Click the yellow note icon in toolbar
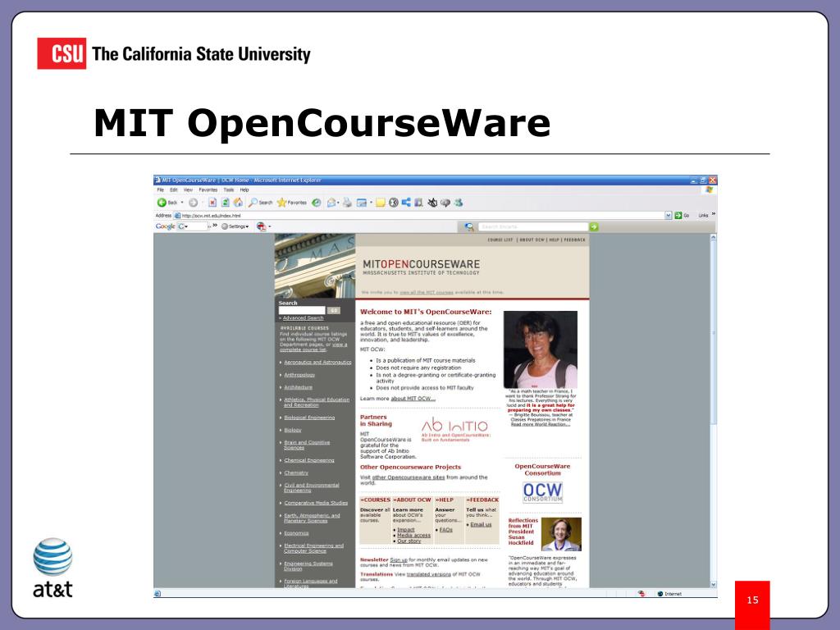The height and width of the screenshot is (630, 840). (381, 203)
